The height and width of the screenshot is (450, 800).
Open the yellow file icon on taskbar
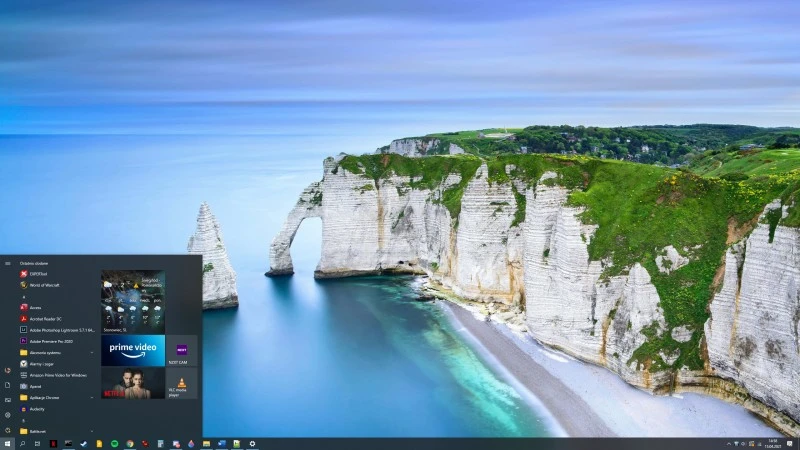coord(99,444)
